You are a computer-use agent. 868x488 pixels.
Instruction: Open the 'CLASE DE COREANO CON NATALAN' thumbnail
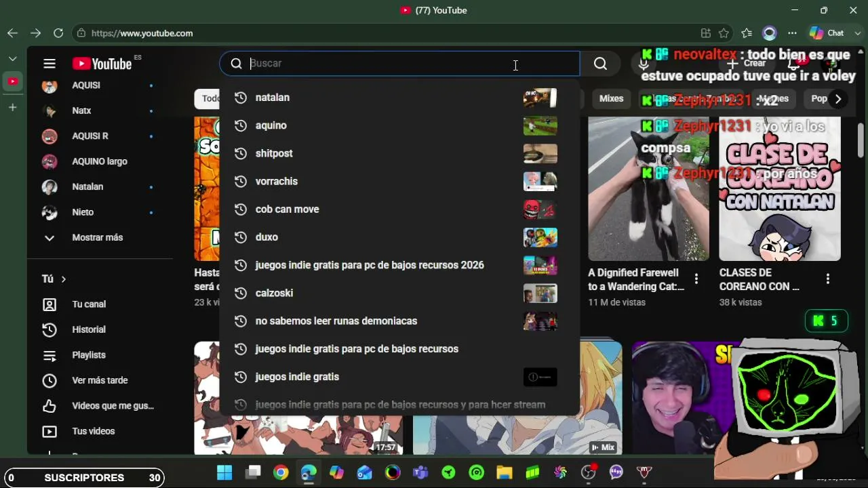click(780, 189)
